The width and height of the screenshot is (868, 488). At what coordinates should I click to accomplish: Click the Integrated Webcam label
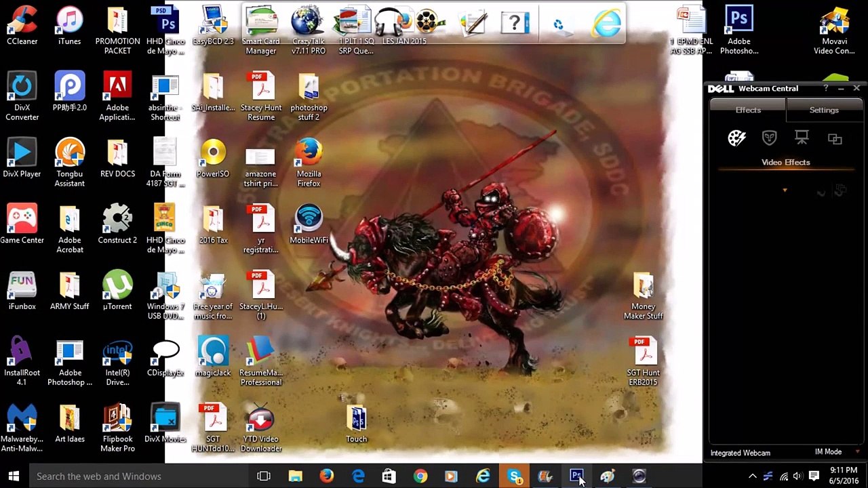click(x=740, y=453)
